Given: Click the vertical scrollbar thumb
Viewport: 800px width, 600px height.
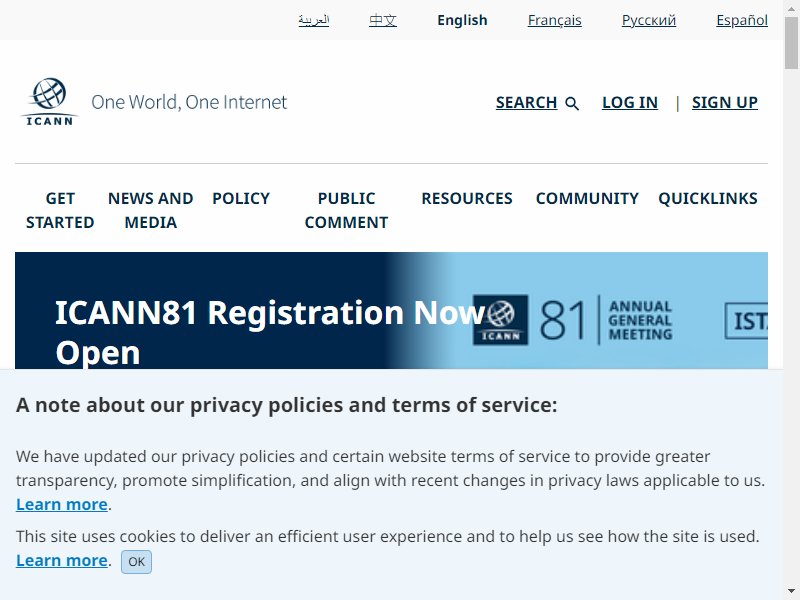Looking at the screenshot, I should tap(791, 43).
